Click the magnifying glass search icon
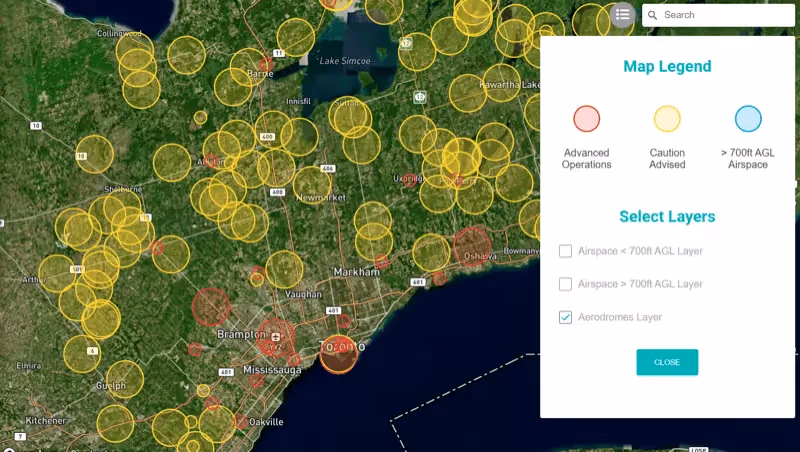800x452 pixels. pyautogui.click(x=652, y=15)
